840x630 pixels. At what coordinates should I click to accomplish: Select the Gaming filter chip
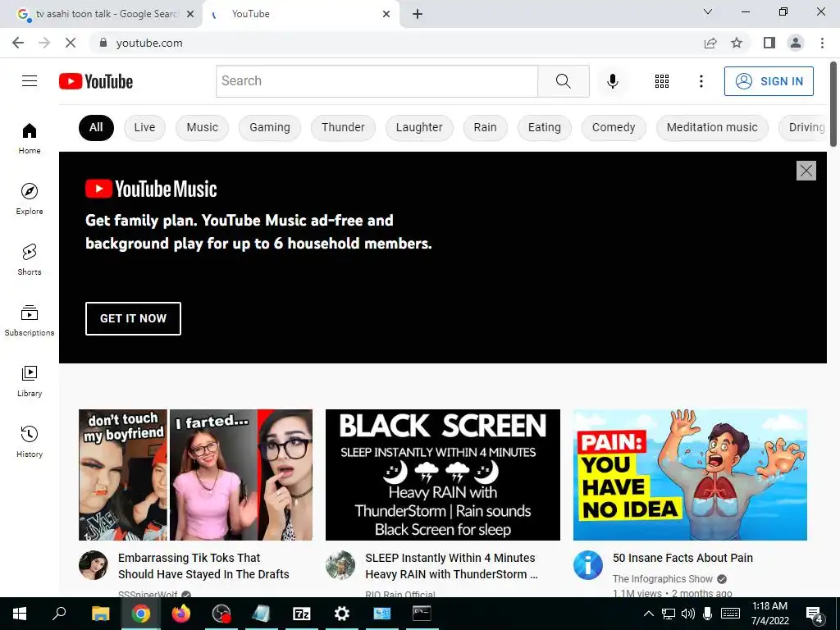coord(269,127)
